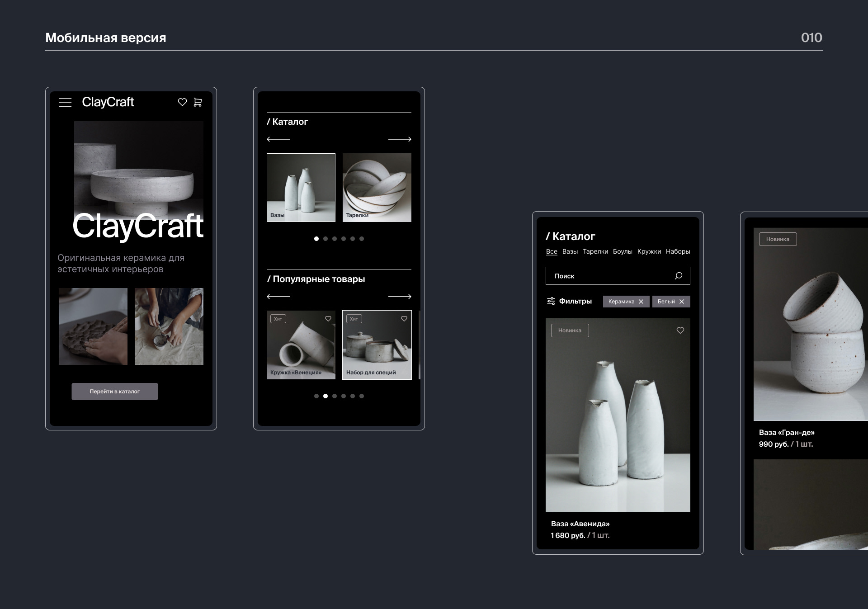This screenshot has height=609, width=868.
Task: Switch to the Кружки category tab
Action: click(649, 251)
